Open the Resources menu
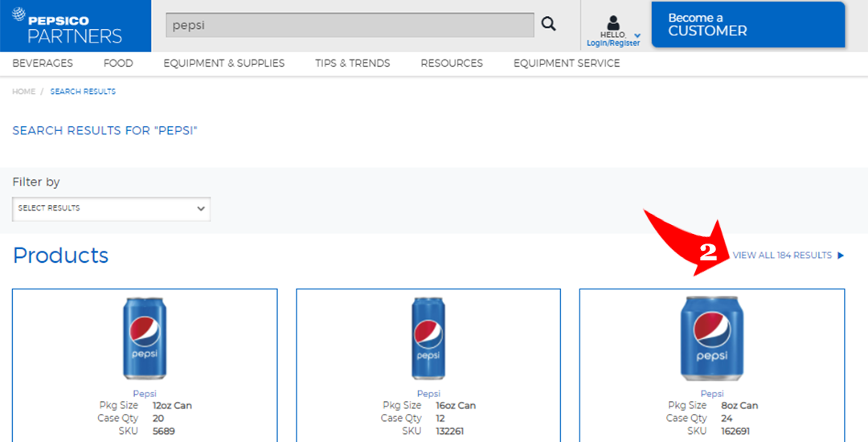Screen dimensions: 868x442 452,63
